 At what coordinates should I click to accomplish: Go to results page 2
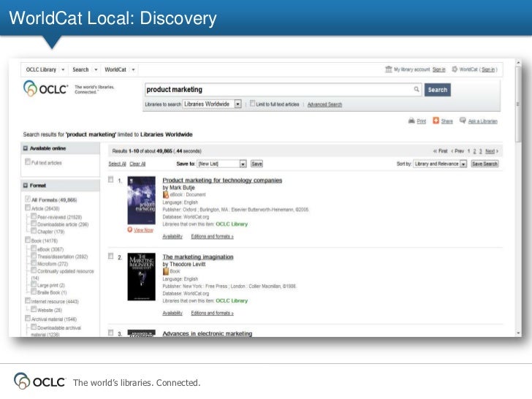(475, 151)
